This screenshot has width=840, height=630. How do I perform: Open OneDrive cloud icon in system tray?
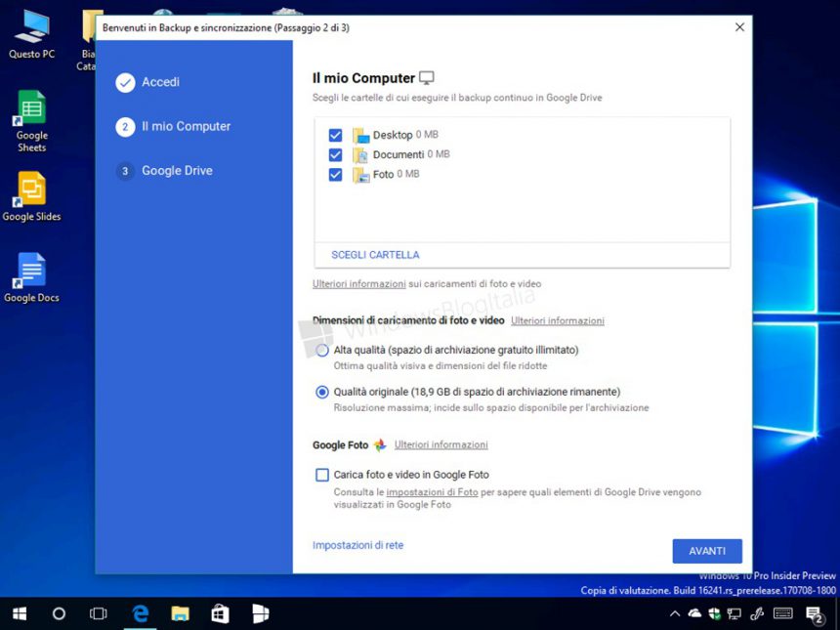pos(694,613)
